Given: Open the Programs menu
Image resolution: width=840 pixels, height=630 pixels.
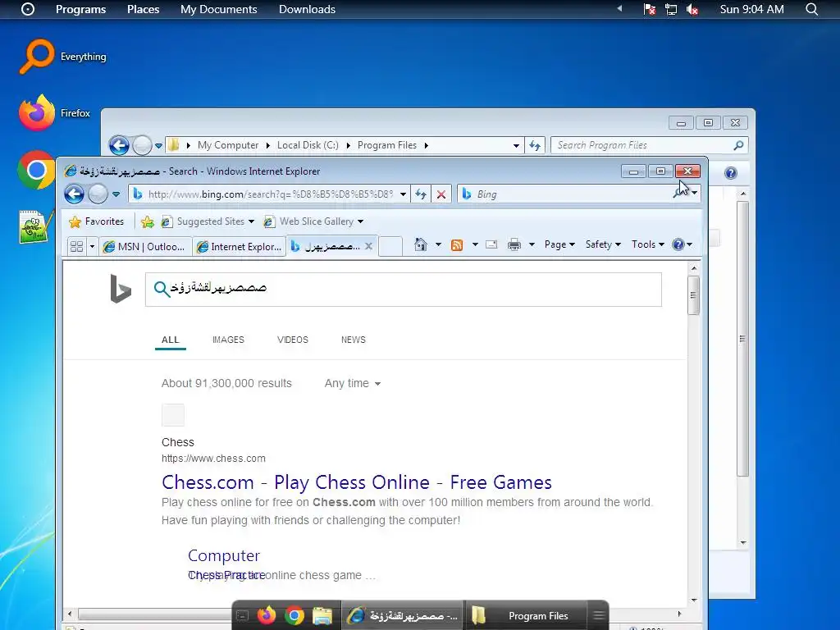Looking at the screenshot, I should pos(81,9).
